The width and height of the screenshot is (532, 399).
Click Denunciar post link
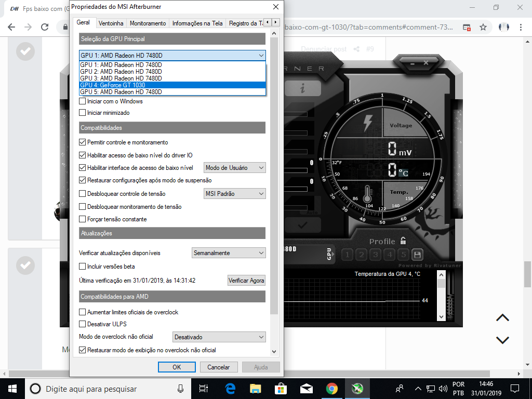[x=324, y=49]
